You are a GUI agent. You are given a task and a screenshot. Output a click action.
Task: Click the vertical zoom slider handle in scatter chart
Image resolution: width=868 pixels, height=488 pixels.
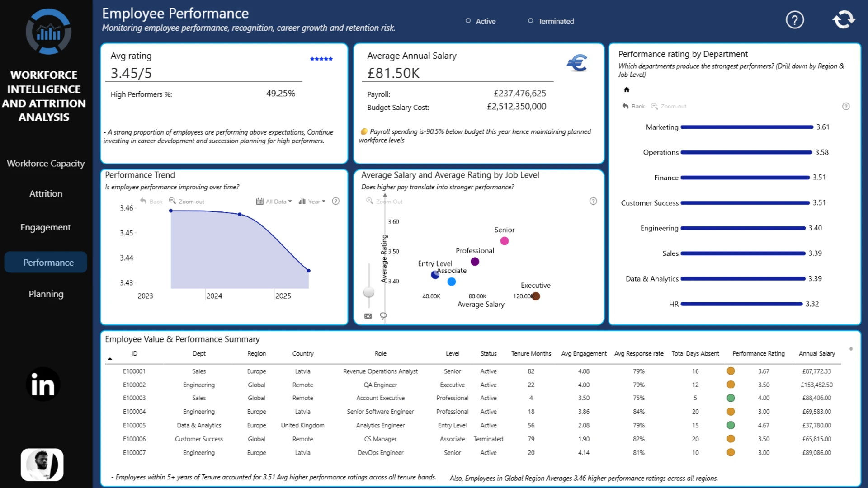tap(369, 292)
